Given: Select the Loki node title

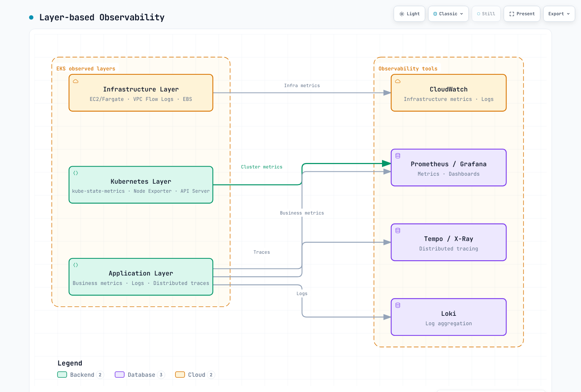Looking at the screenshot, I should tap(448, 314).
